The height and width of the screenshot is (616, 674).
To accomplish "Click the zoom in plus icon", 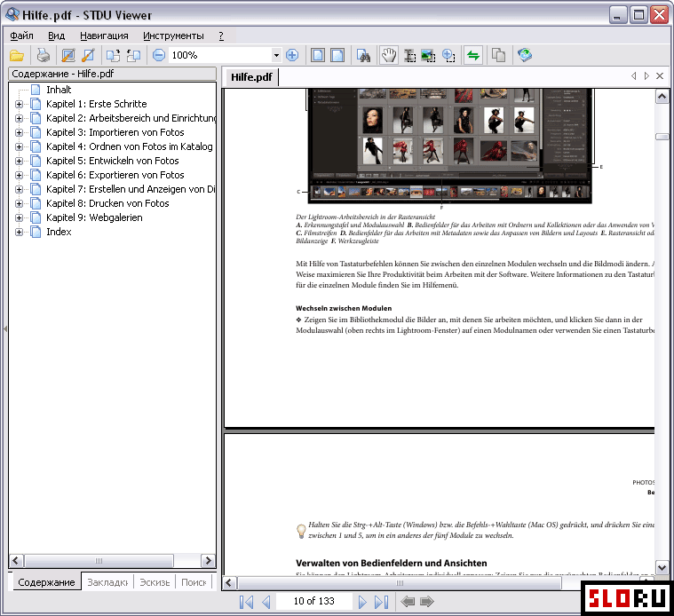I will (292, 55).
